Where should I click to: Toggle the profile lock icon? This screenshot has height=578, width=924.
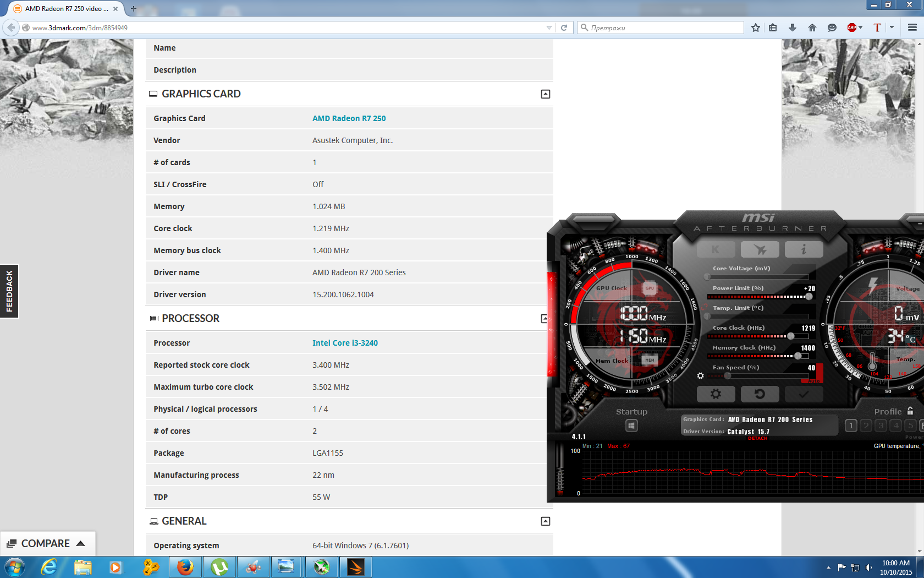point(910,411)
